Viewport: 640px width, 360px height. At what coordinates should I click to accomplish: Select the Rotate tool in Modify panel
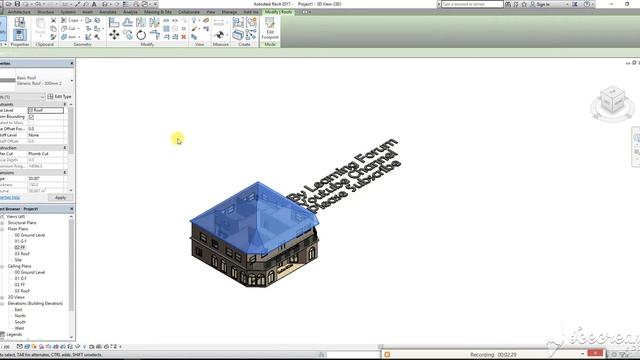[x=141, y=35]
